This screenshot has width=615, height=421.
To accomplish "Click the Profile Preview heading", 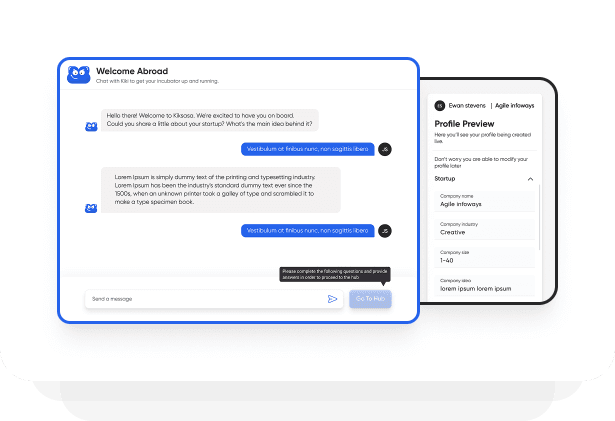I will [x=464, y=124].
